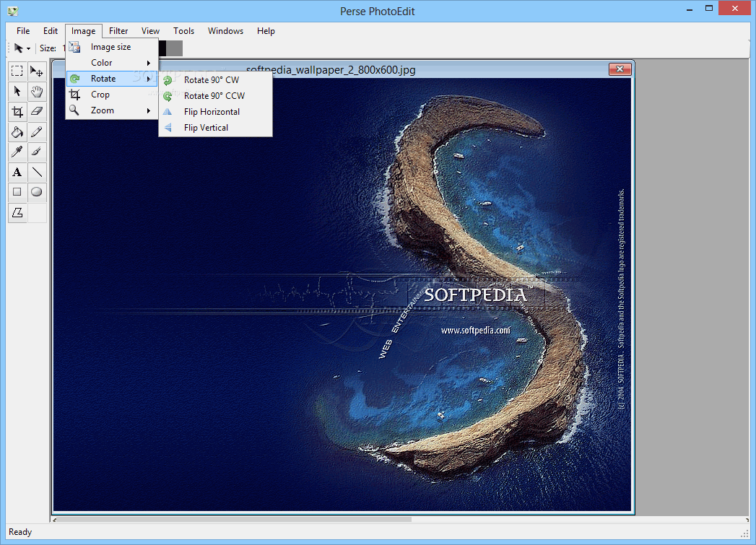Select the Eraser tool
756x545 pixels.
pos(37,112)
